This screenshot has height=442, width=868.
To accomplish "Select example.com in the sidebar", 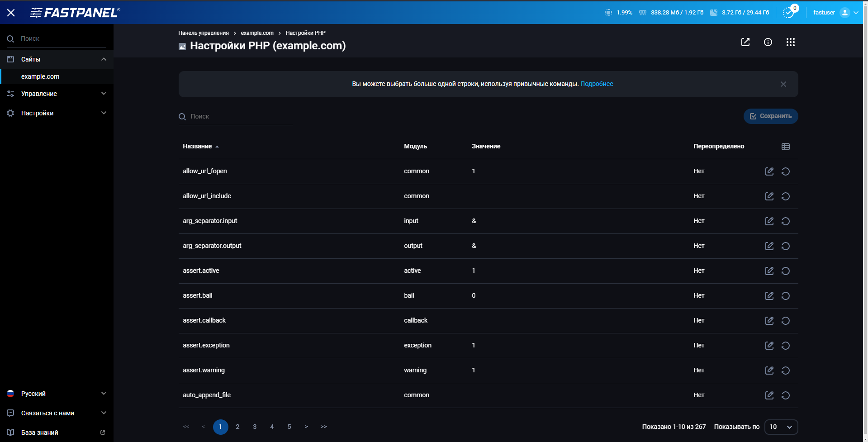I will (40, 76).
